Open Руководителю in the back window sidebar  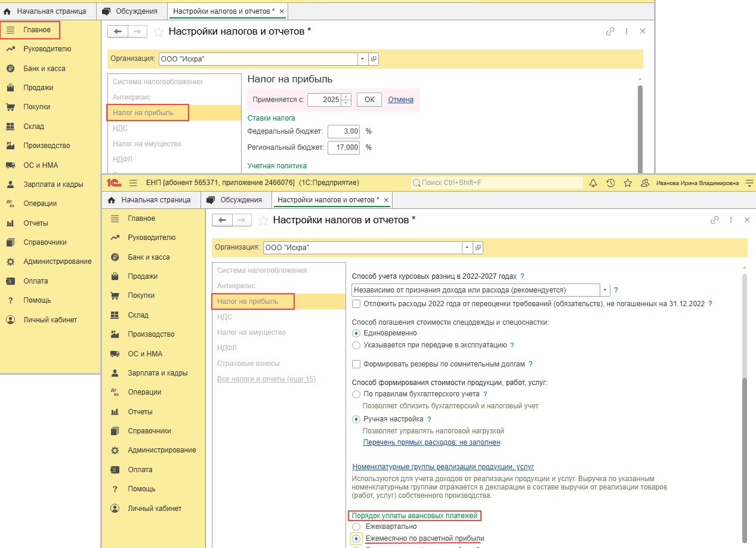pos(47,49)
